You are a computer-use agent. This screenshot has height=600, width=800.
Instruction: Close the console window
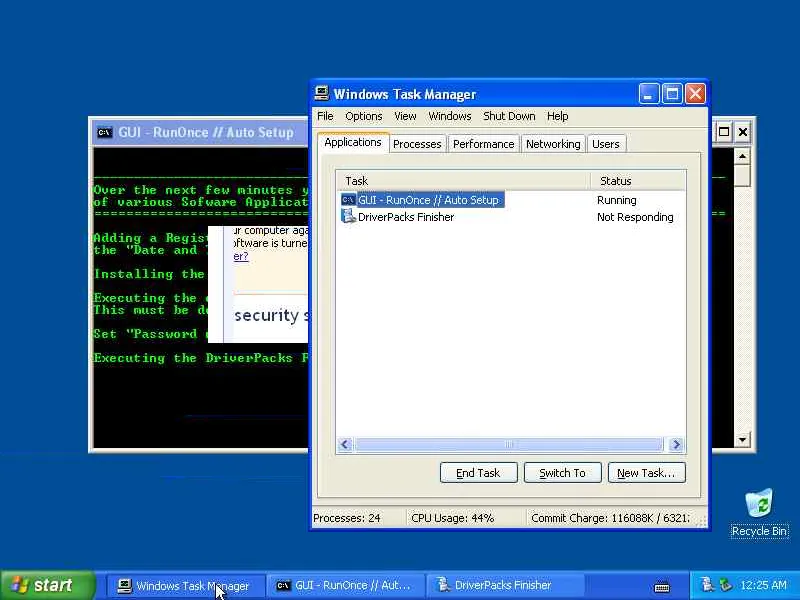(743, 132)
